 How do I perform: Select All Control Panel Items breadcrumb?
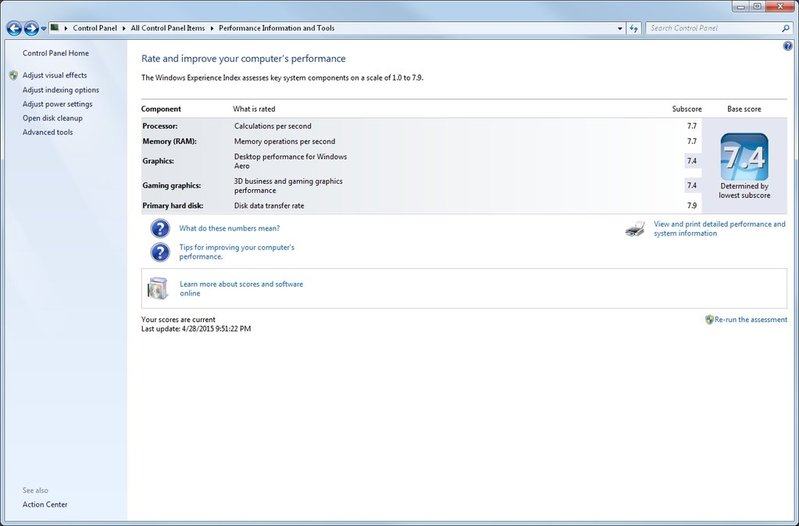pyautogui.click(x=168, y=28)
